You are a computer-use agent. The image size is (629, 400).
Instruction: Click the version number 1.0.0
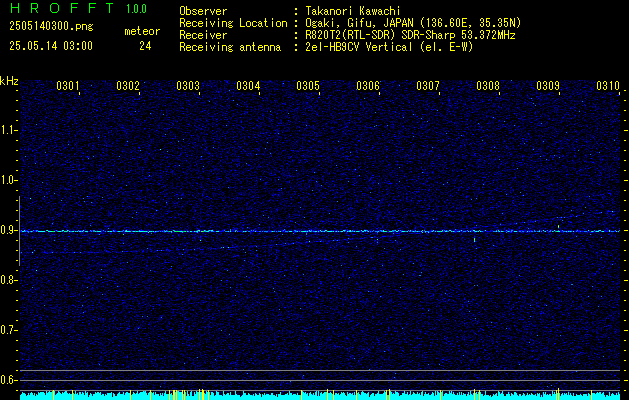pyautogui.click(x=136, y=9)
